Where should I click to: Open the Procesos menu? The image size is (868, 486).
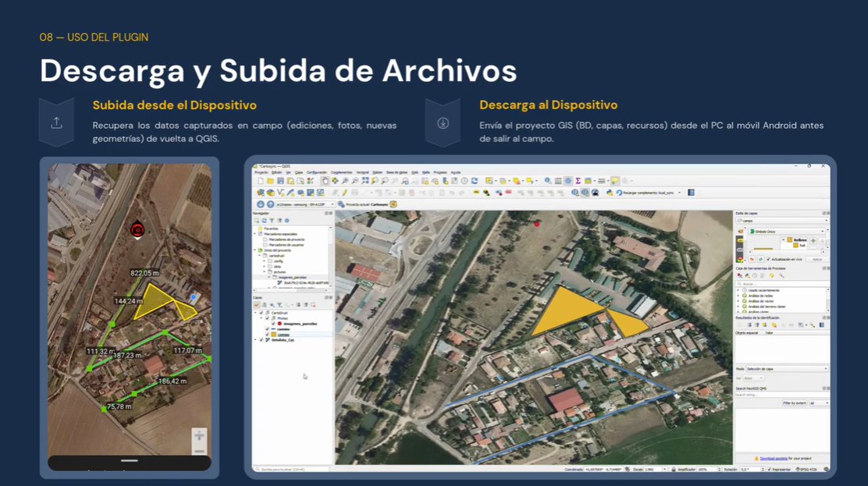tap(440, 172)
